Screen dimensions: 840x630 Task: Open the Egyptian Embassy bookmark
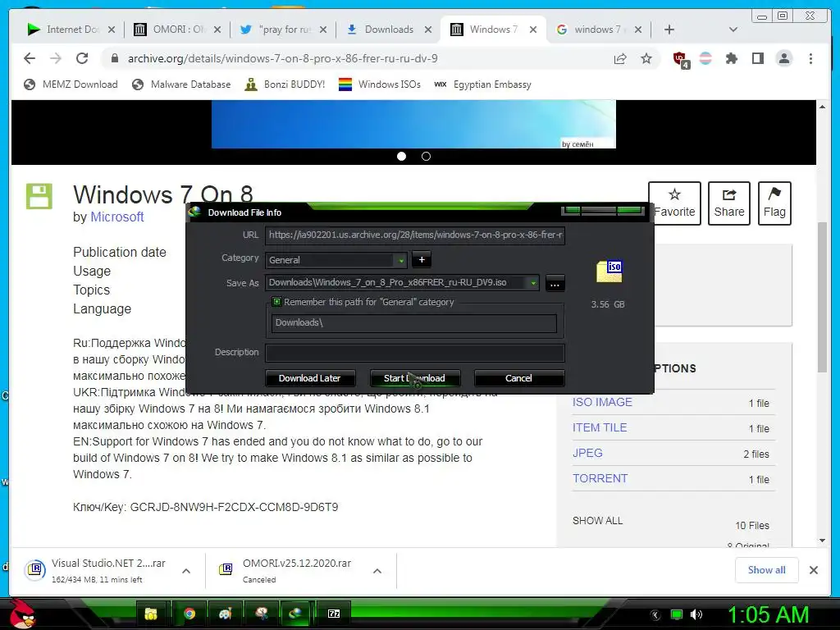482,84
